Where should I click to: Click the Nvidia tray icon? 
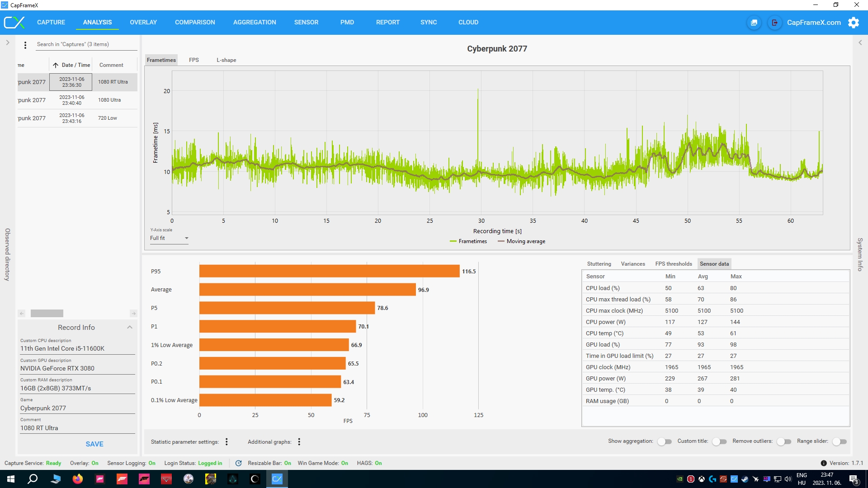pos(679,479)
